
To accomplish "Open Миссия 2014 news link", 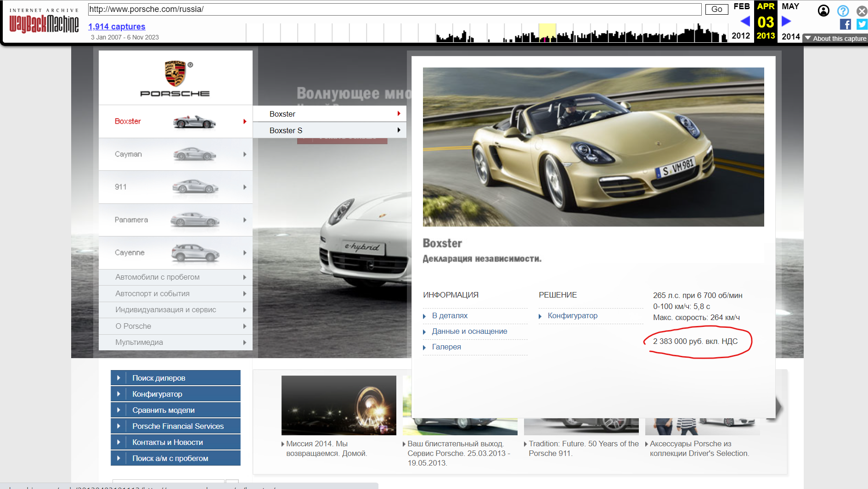I will point(327,449).
